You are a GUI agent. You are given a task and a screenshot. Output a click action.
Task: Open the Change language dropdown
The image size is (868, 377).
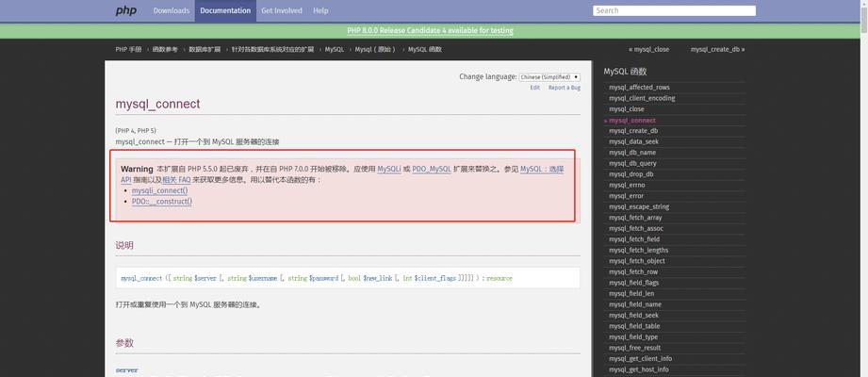(549, 77)
